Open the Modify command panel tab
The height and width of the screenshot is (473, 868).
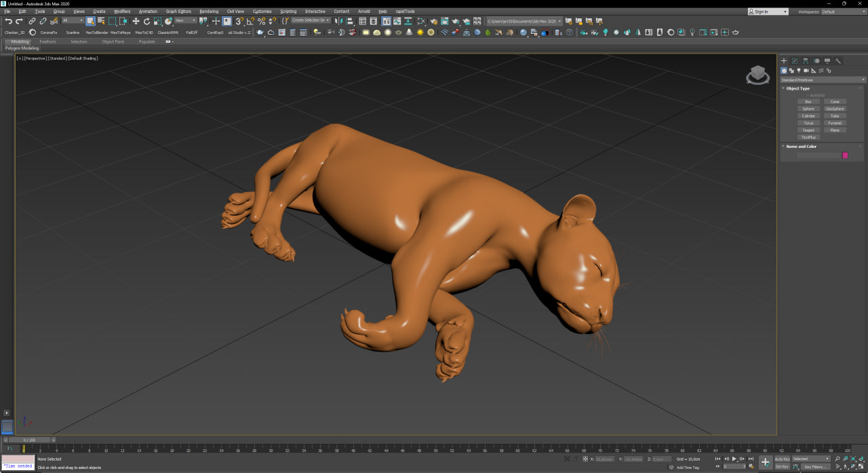[795, 61]
